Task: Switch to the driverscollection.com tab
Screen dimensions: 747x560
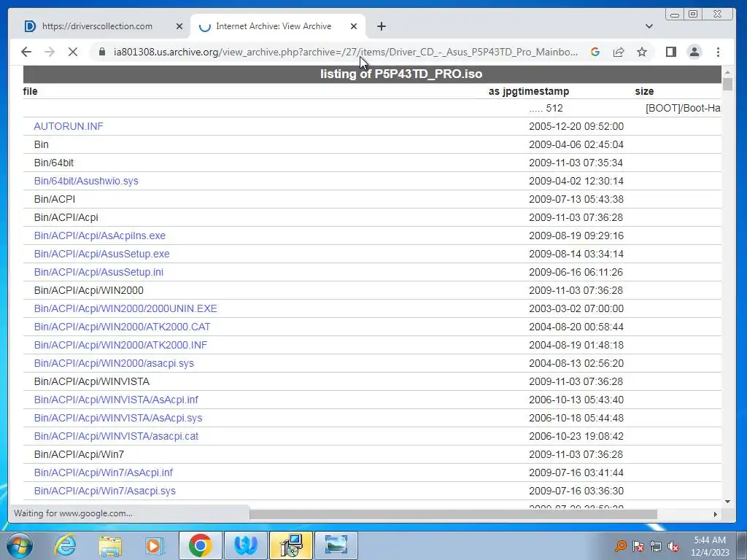Action: click(97, 26)
